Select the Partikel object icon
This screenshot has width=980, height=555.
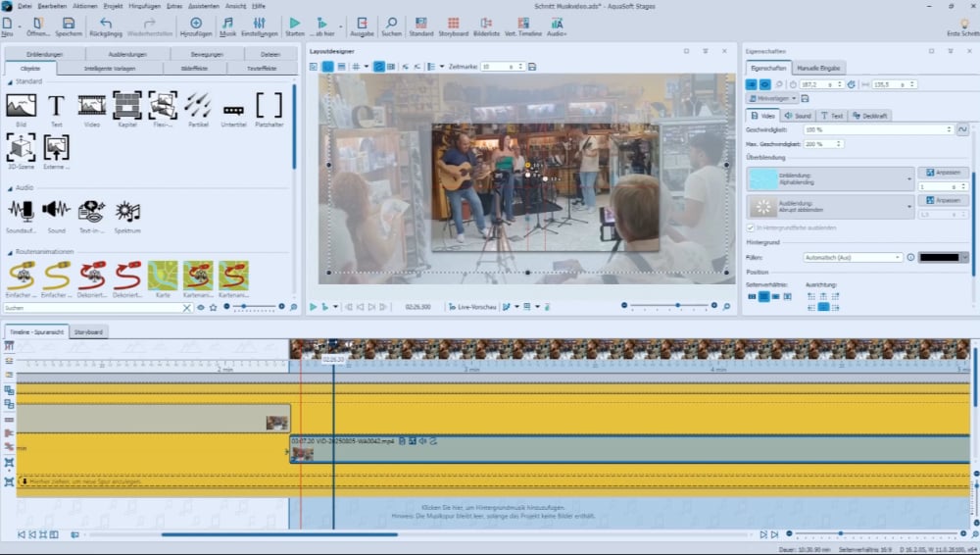pos(197,105)
